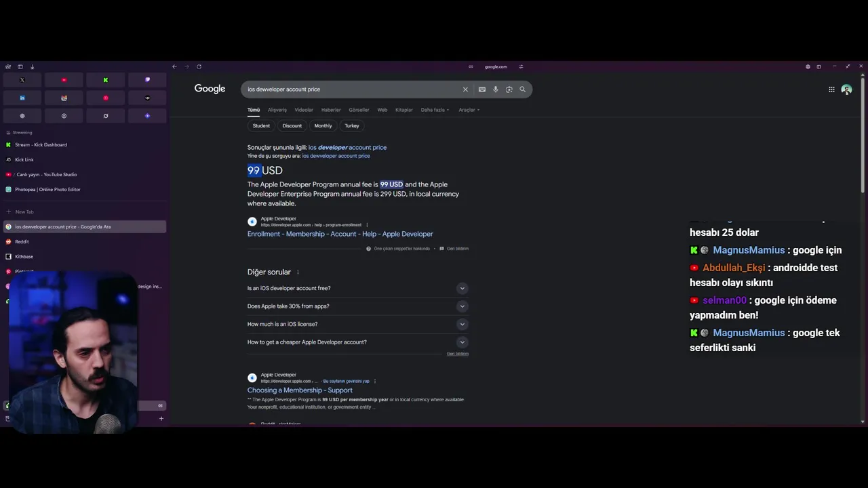The width and height of the screenshot is (868, 488).
Task: Collapse the Streaming folder in the sidebar
Action: point(18,133)
